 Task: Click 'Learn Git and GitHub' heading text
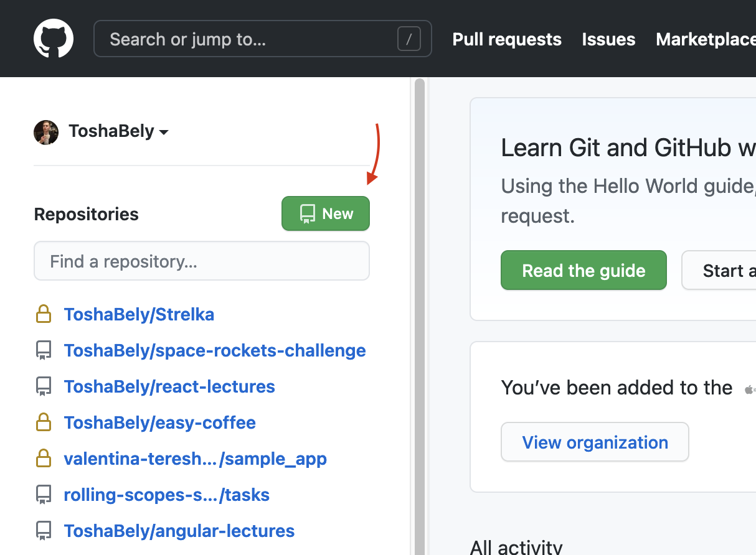pos(628,148)
